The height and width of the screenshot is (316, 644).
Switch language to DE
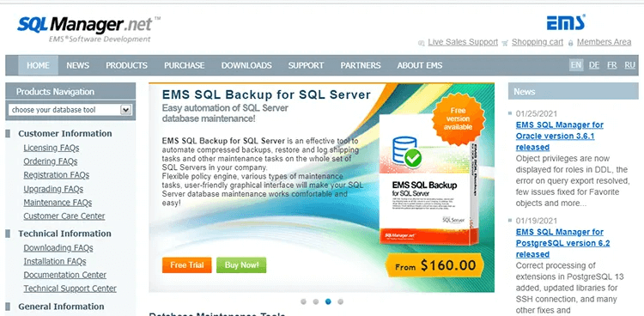[594, 65]
